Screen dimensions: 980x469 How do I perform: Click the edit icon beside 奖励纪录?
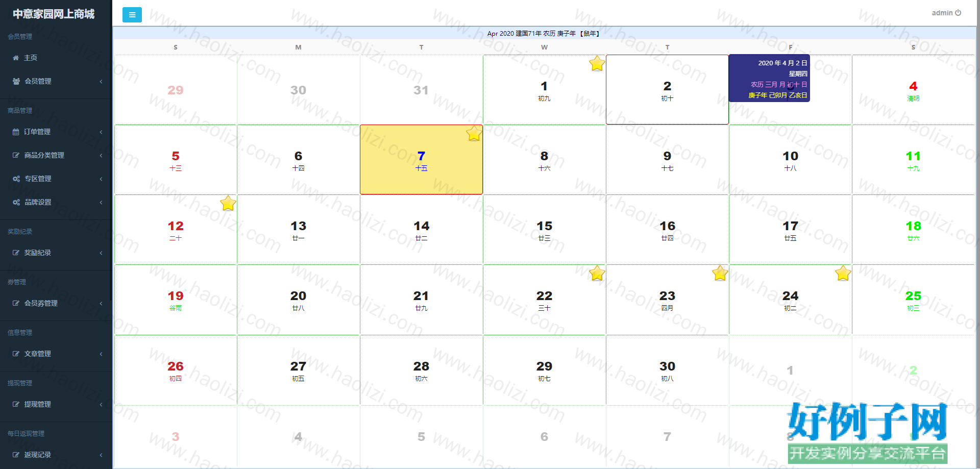tap(16, 253)
